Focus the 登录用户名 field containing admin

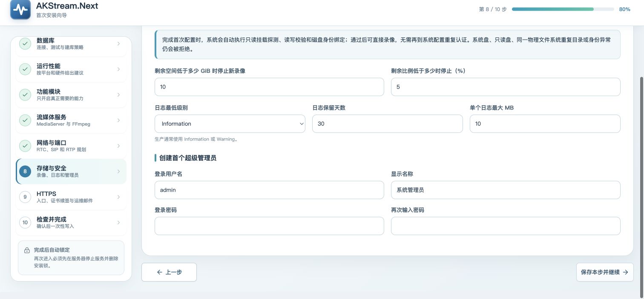coord(269,190)
